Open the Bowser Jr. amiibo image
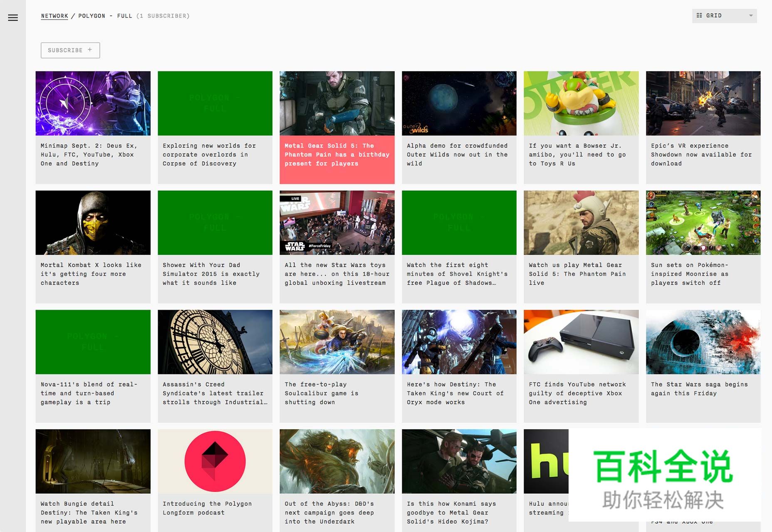Image resolution: width=772 pixels, height=532 pixels. tap(581, 103)
